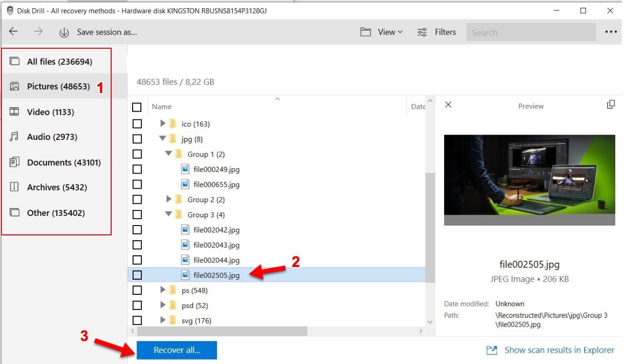
Task: Click the back arrow navigation icon
Action: click(14, 32)
